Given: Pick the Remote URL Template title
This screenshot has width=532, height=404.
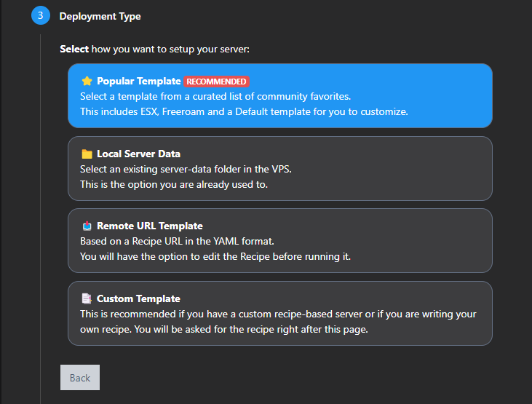Looking at the screenshot, I should [x=149, y=226].
